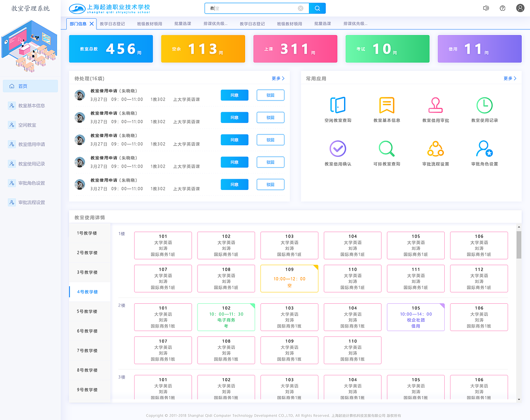Screen dimensions: 530x420
Task: Close the 部门信息 tab
Action: (92, 24)
